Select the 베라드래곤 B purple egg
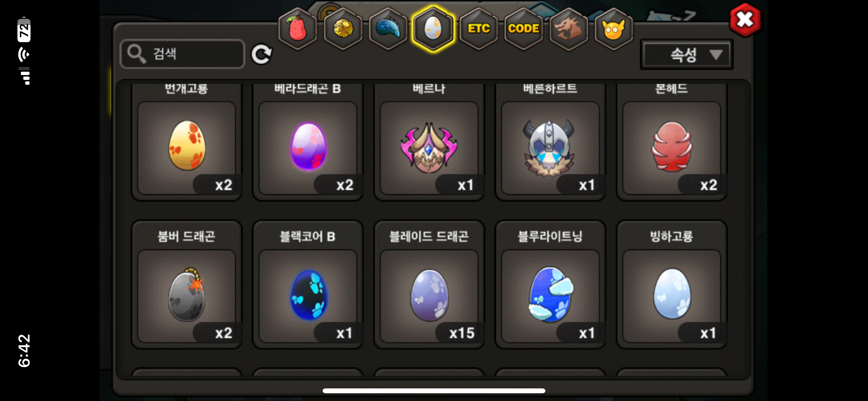 [308, 142]
